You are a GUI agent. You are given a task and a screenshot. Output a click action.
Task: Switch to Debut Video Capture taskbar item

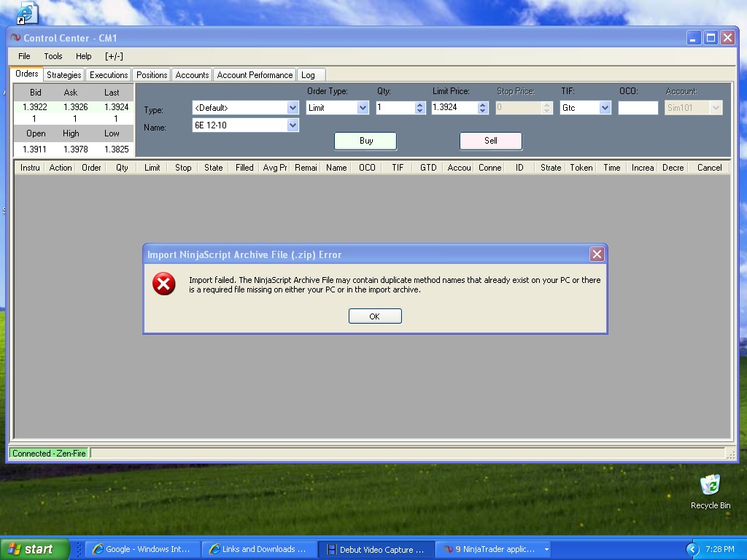[x=376, y=549]
